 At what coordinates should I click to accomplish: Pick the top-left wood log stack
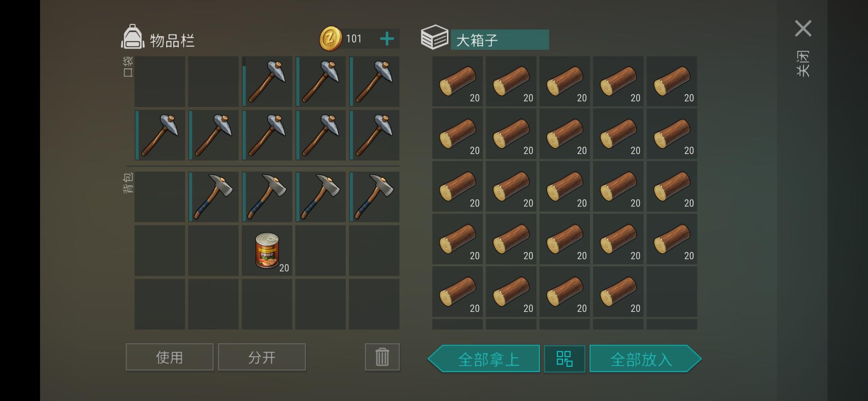coord(457,82)
